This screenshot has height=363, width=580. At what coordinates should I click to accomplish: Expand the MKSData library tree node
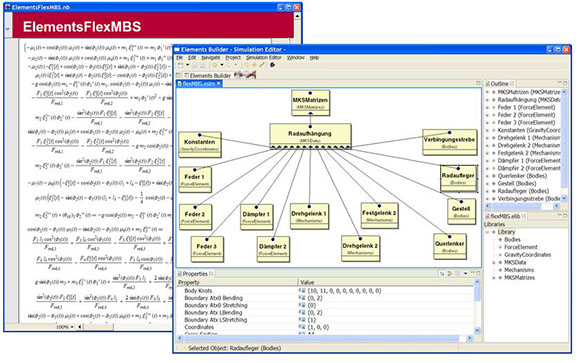494,262
